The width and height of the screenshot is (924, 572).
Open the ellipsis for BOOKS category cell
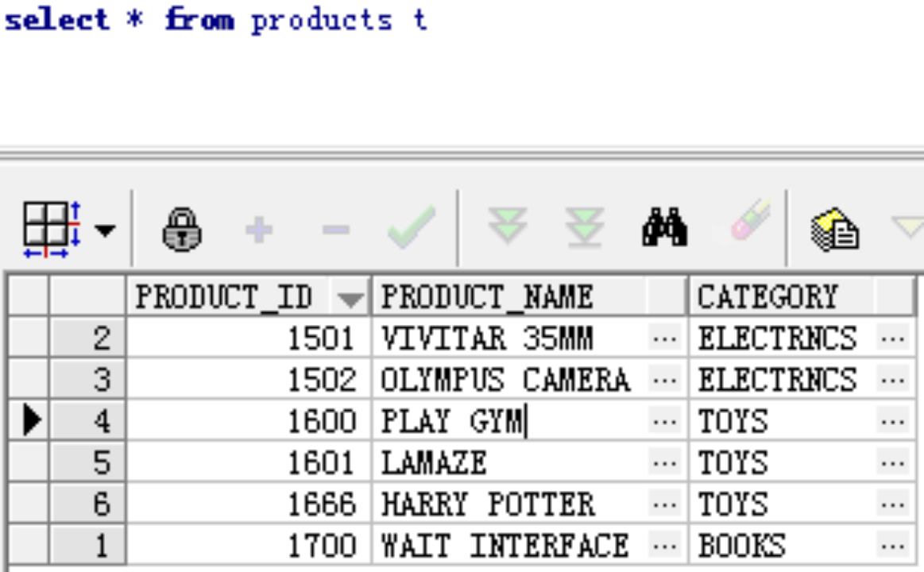[893, 546]
